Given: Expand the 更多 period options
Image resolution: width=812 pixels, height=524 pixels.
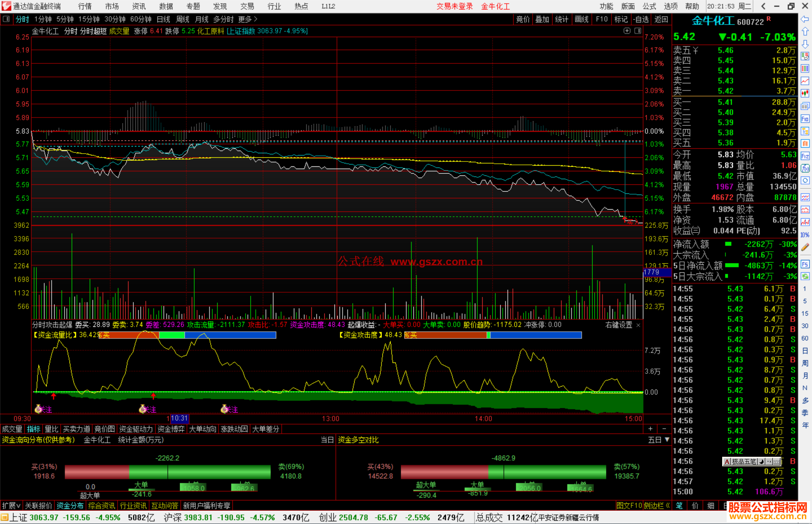Looking at the screenshot, I should point(248,19).
